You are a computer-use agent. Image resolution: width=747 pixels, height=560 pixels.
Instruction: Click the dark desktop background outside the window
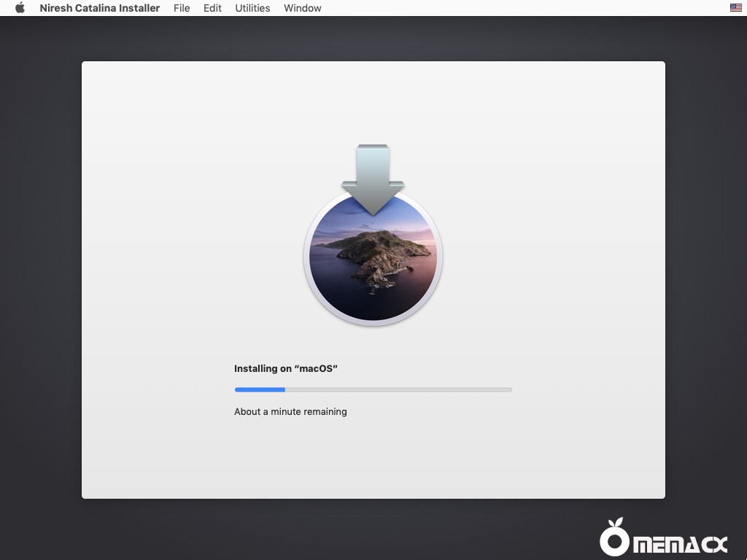tap(40, 292)
